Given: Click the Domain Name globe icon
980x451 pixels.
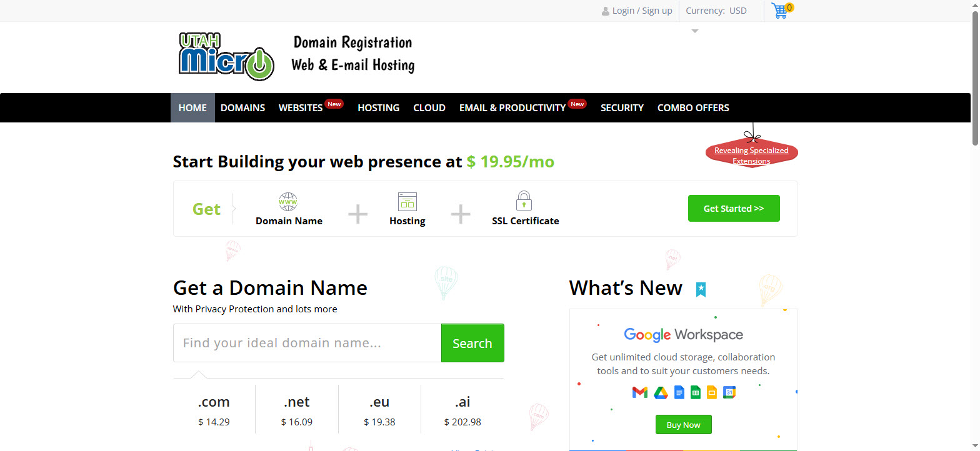Looking at the screenshot, I should [288, 202].
